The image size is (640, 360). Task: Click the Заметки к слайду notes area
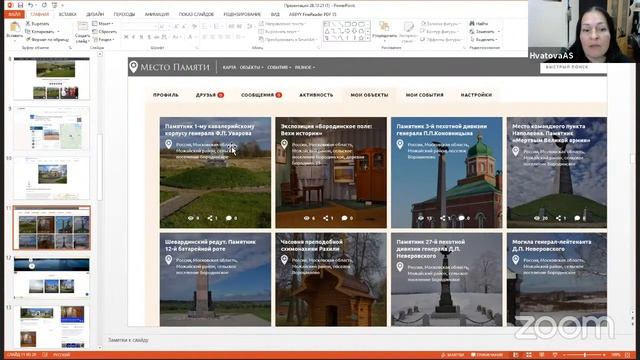coord(128,340)
